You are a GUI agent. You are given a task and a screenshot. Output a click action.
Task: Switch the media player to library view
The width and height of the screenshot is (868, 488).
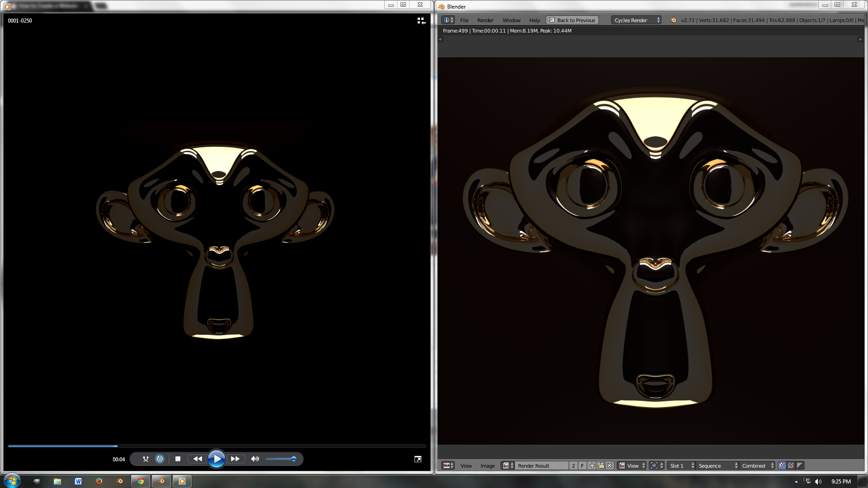pos(421,21)
